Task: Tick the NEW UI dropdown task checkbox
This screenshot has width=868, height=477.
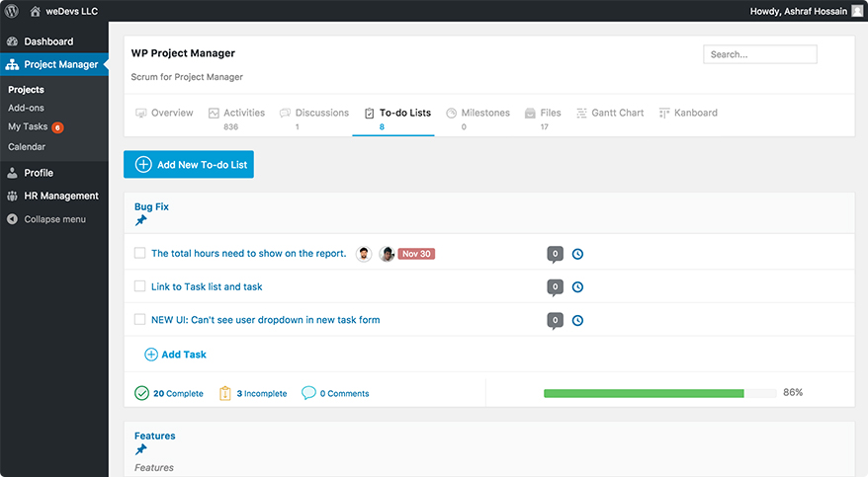Action: point(140,319)
